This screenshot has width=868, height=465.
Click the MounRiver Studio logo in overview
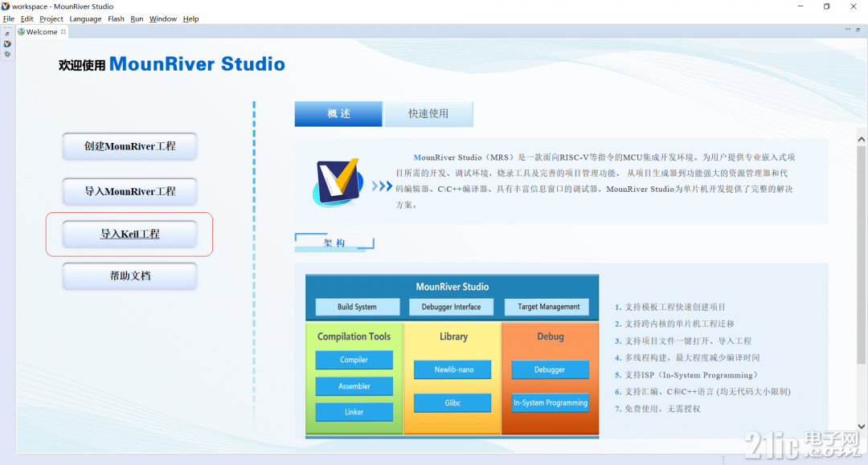click(338, 182)
